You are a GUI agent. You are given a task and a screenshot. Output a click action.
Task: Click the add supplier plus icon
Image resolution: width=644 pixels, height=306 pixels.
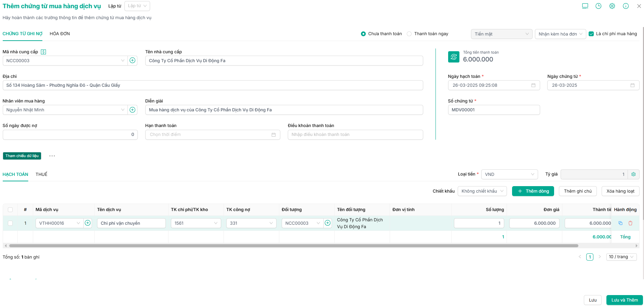[x=132, y=60]
